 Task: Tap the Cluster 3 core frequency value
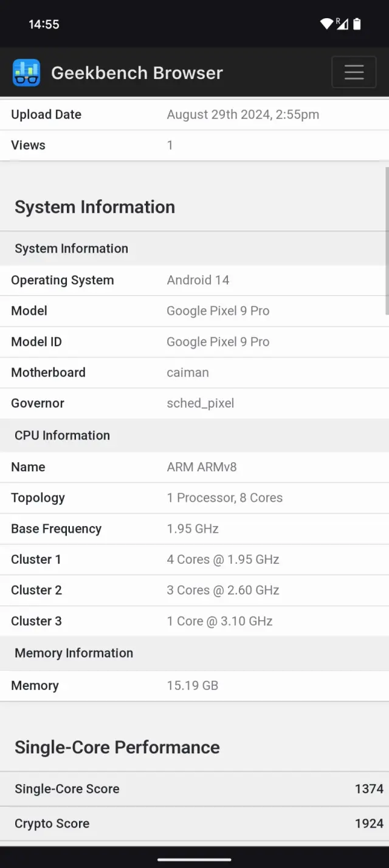[x=219, y=621]
